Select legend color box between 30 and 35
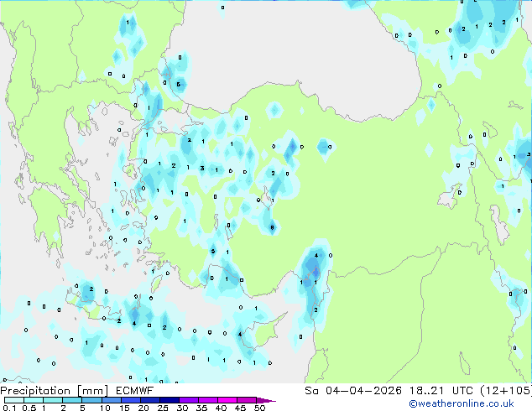 [188, 400]
